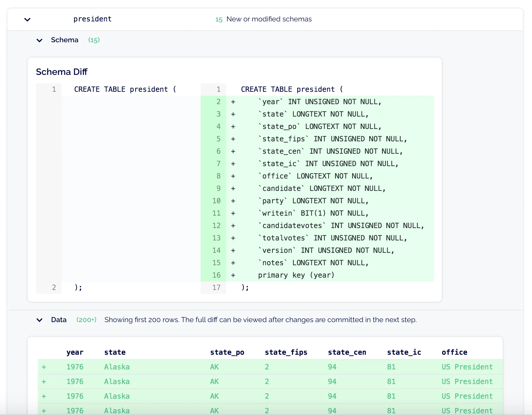Select the year column header
Viewport: 532px width, 415px height.
click(x=75, y=352)
